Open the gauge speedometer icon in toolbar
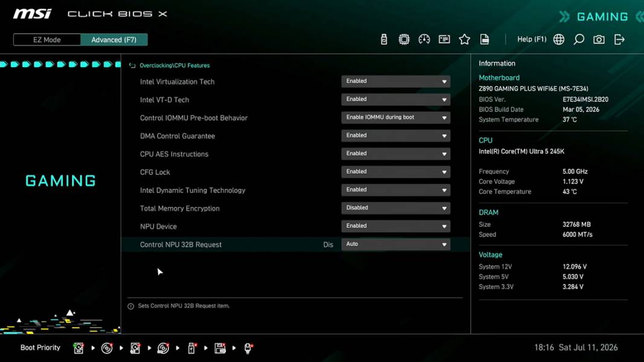Viewport: 644px width, 362px height. coord(424,39)
